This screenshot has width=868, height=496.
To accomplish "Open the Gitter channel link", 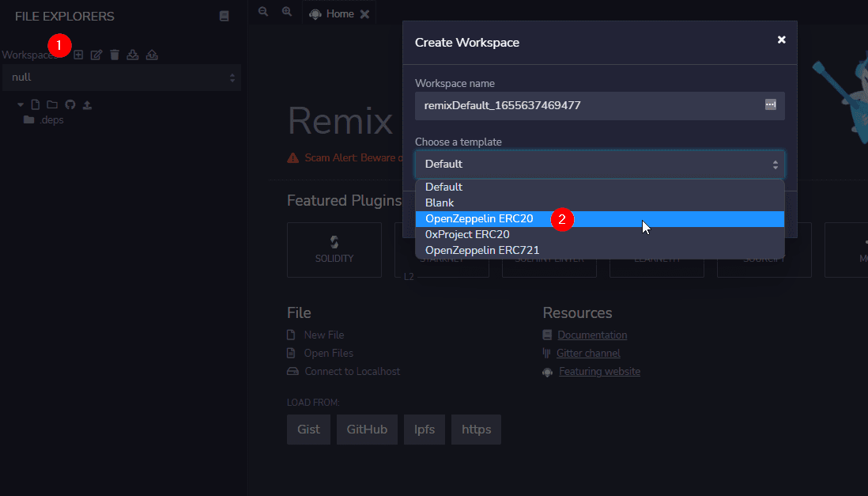I will click(588, 353).
